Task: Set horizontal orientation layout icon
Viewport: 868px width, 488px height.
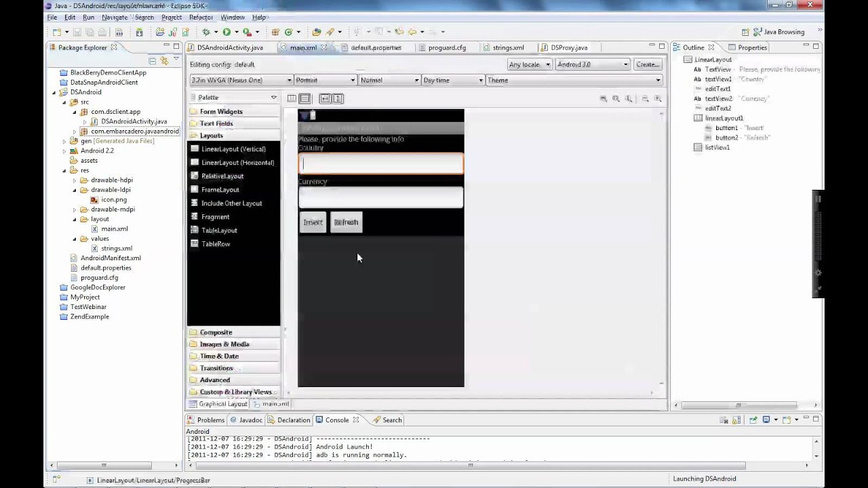Action: coord(292,98)
